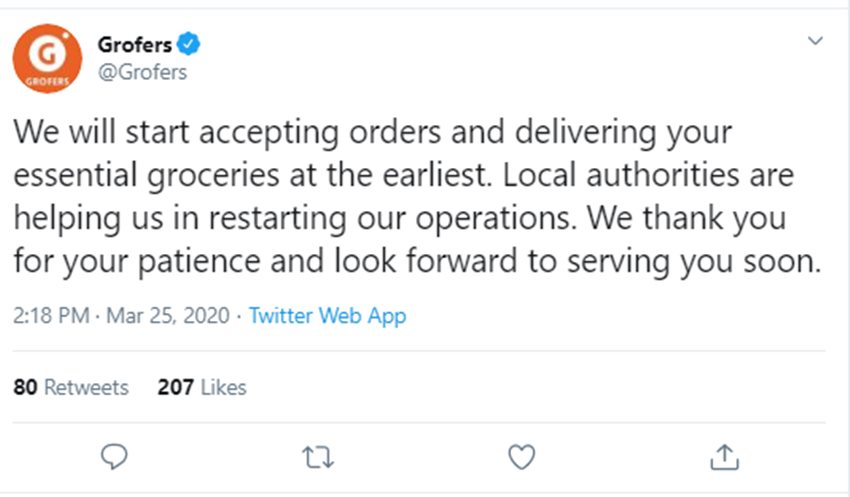This screenshot has width=850, height=497.
Task: Like the tweet with the heart icon
Action: (521, 457)
